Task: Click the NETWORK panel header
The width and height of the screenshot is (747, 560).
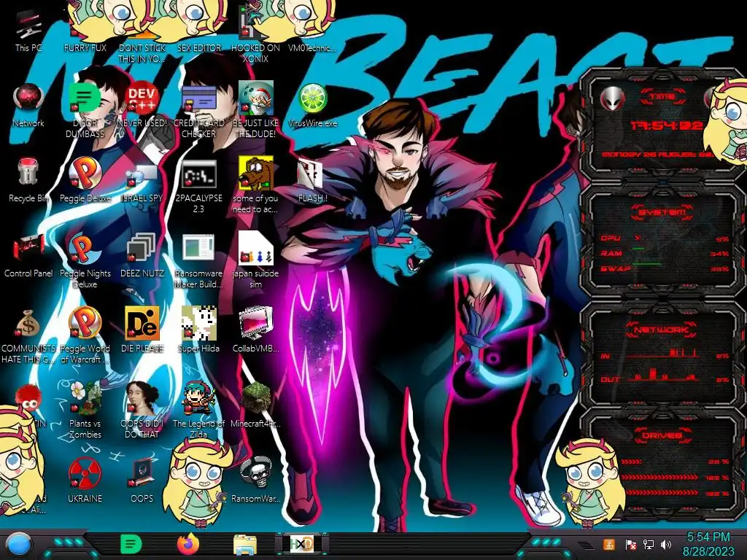Action: pos(661,330)
